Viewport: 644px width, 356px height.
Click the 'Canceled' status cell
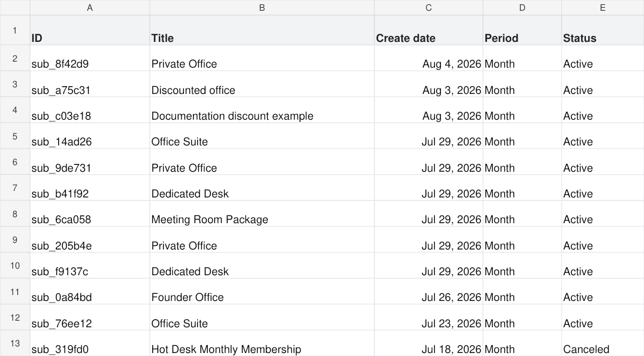click(603, 343)
